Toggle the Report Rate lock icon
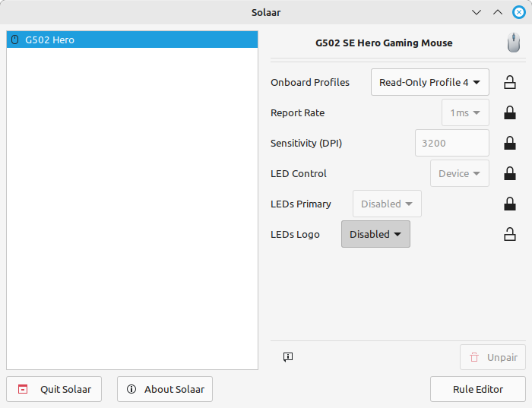 (510, 112)
